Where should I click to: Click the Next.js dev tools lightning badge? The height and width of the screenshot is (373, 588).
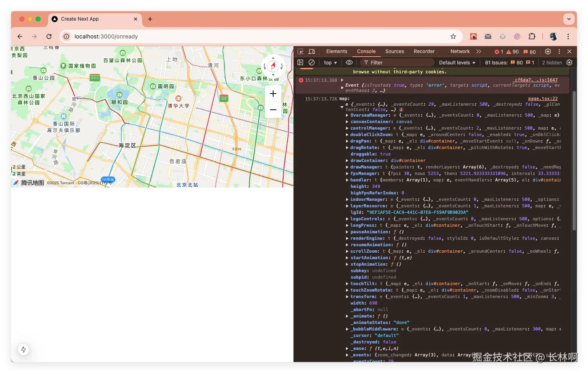coord(23,350)
